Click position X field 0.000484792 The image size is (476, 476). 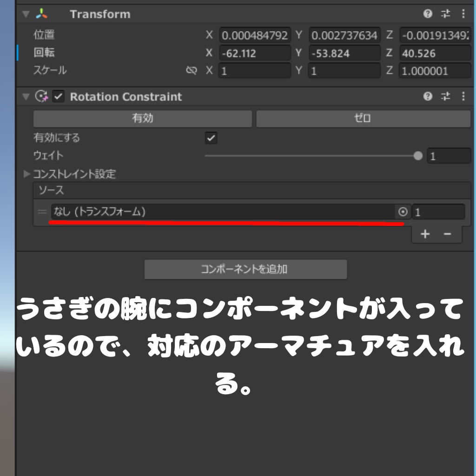coord(255,35)
